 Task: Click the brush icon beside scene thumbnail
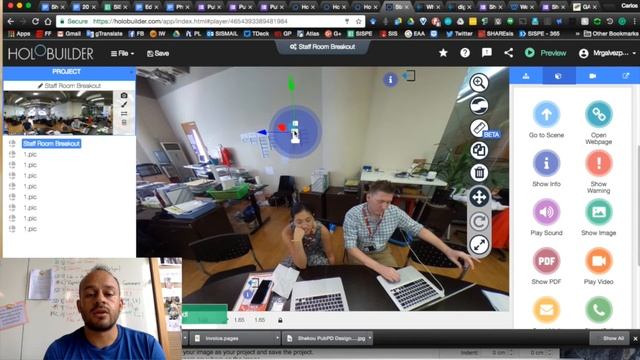coord(124,104)
